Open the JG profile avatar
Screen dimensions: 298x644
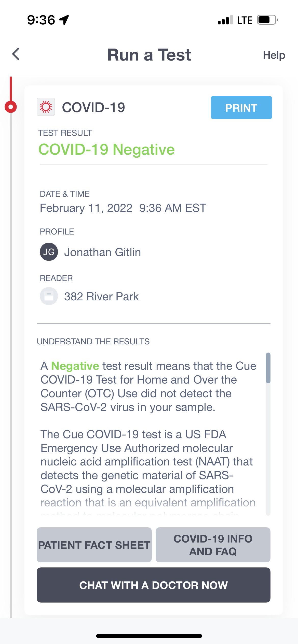click(49, 252)
